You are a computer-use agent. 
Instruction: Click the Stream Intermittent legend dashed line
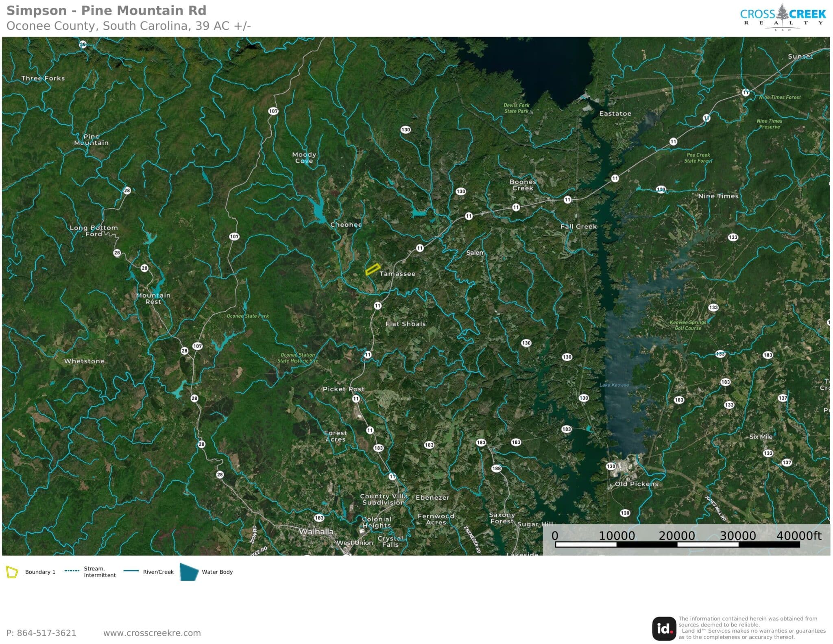[x=72, y=571]
